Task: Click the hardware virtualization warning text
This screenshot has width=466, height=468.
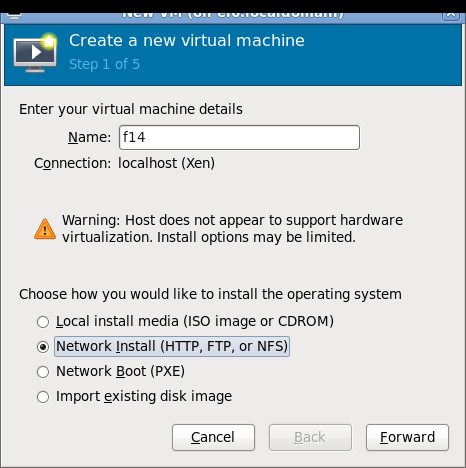Action: 232,229
